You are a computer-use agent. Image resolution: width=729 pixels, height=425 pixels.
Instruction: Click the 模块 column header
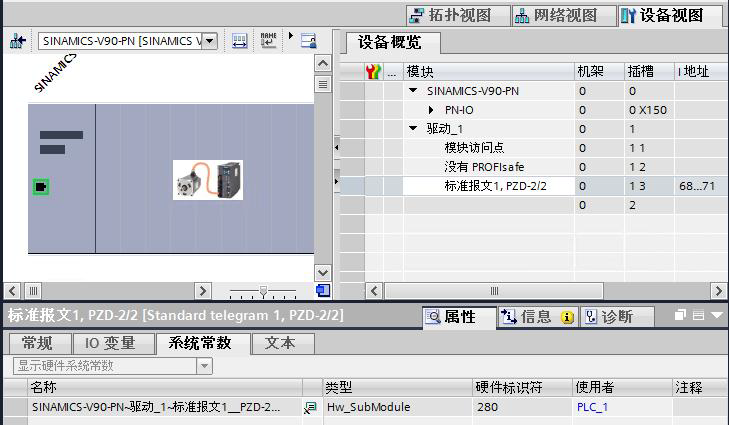pyautogui.click(x=489, y=72)
